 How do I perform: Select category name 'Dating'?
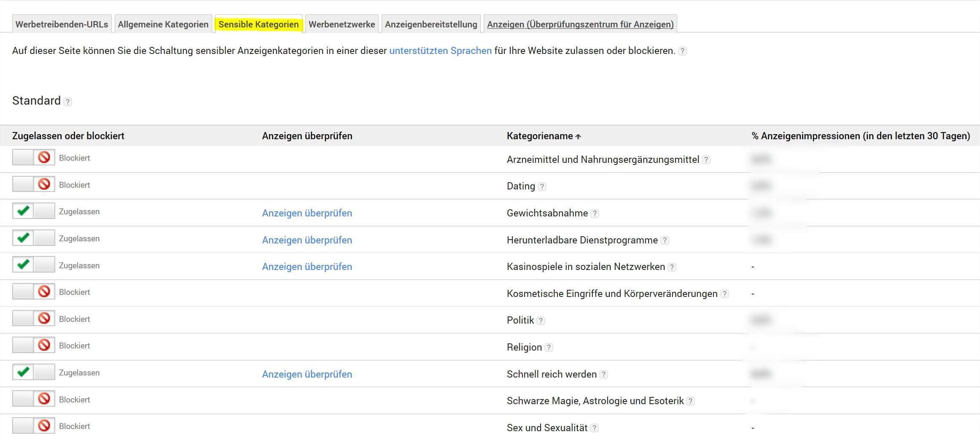click(521, 186)
